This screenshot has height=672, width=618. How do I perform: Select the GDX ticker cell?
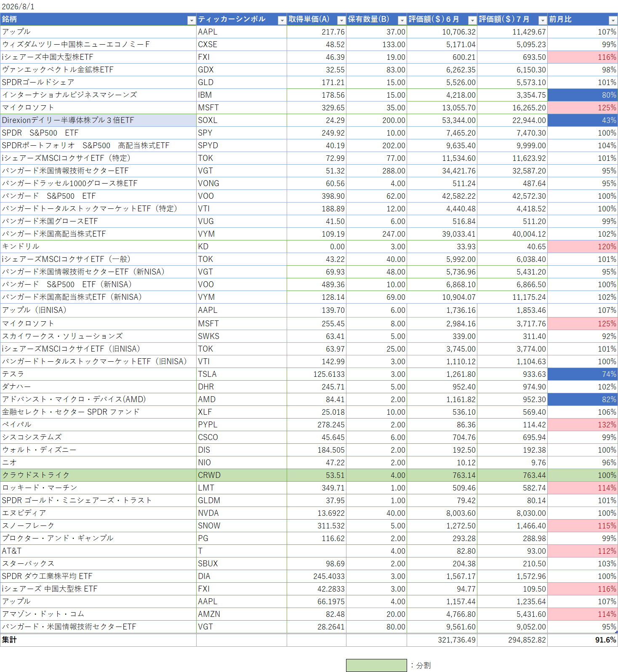tap(242, 69)
